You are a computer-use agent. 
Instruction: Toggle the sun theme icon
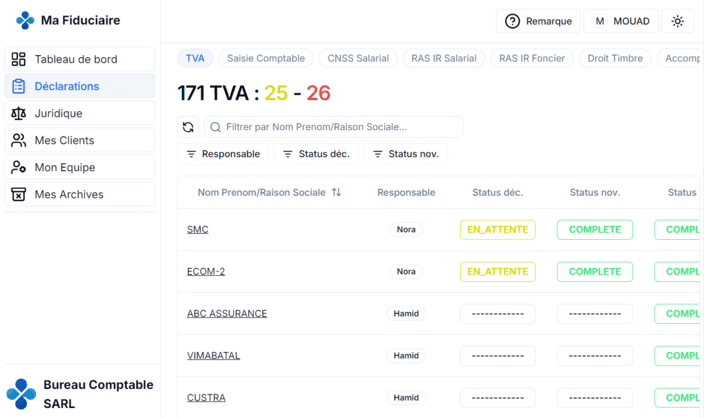(678, 21)
